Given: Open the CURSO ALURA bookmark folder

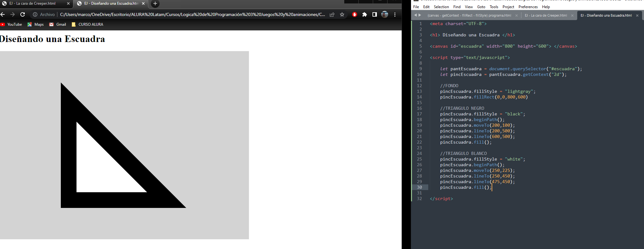Looking at the screenshot, I should coord(87,24).
